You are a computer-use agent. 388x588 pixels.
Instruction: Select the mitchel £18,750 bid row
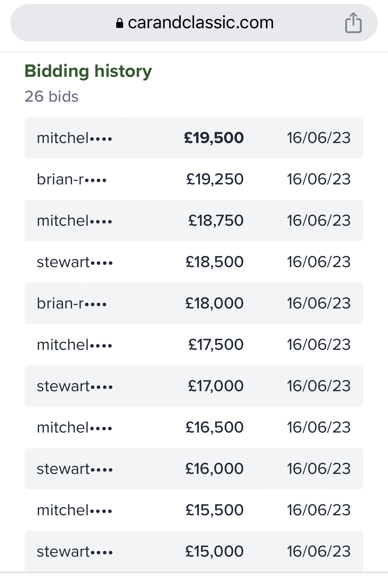tap(194, 221)
